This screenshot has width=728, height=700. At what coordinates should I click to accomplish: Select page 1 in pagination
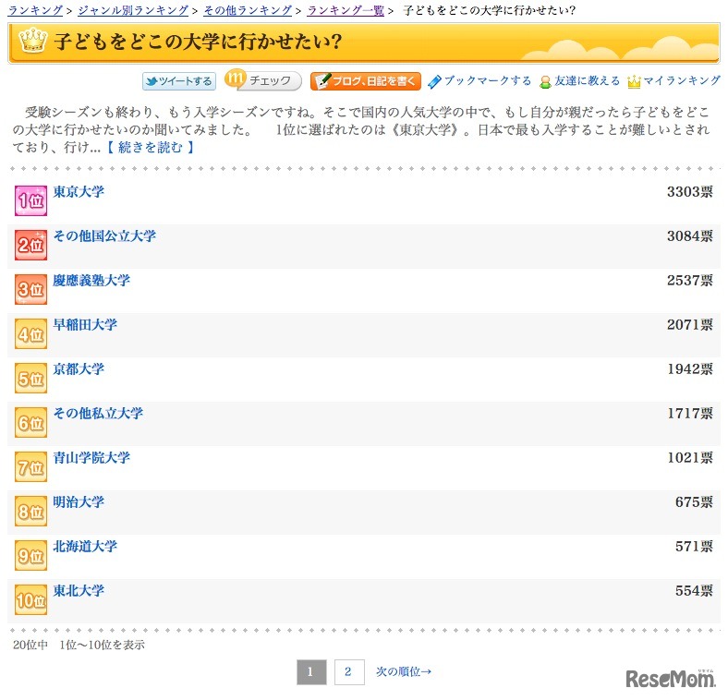click(311, 671)
